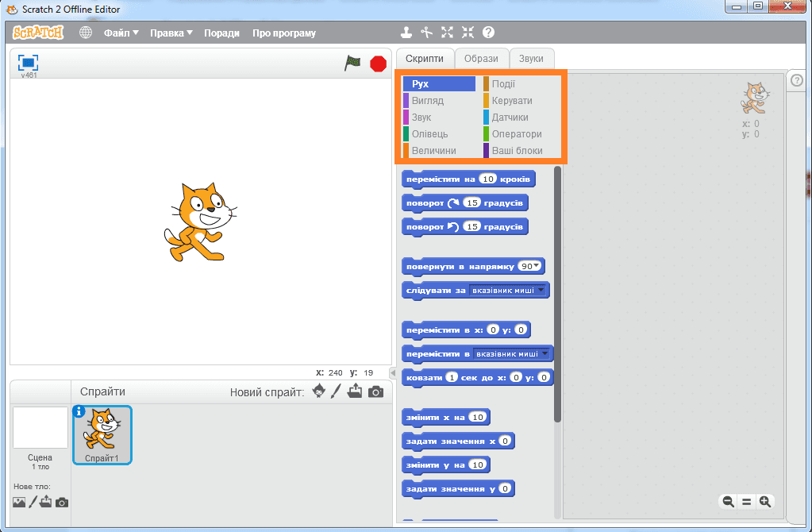Select the Вигляд block category
The image size is (812, 532).
point(439,101)
